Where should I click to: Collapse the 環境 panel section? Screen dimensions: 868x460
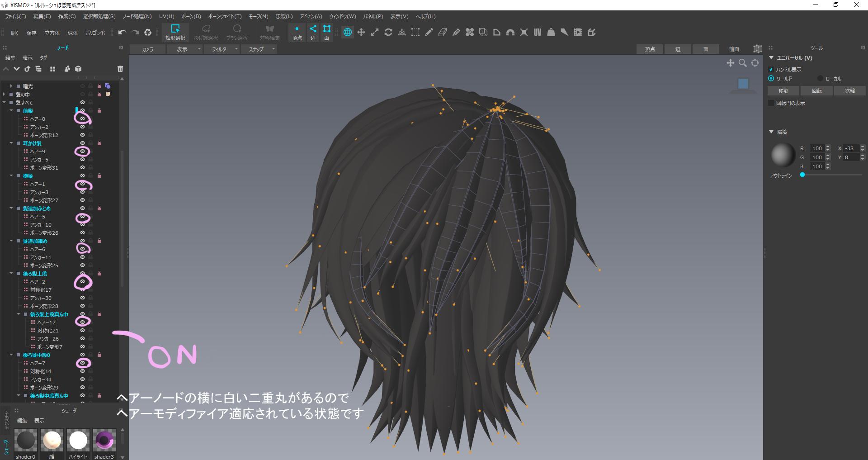point(772,132)
